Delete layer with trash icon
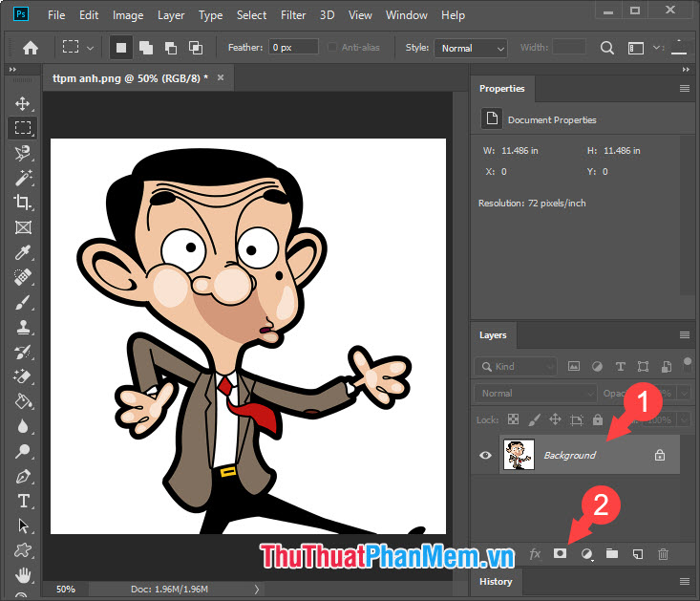Viewport: 700px width, 601px height. 663,554
